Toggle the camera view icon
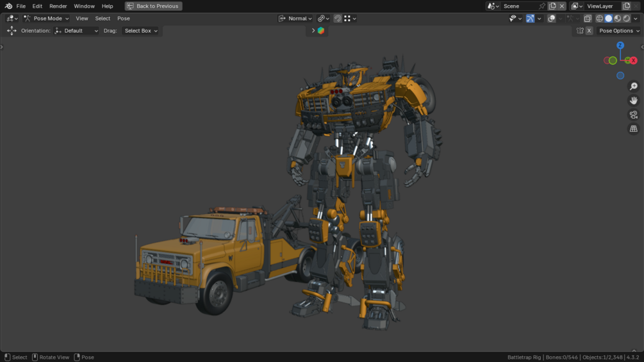 click(x=634, y=115)
